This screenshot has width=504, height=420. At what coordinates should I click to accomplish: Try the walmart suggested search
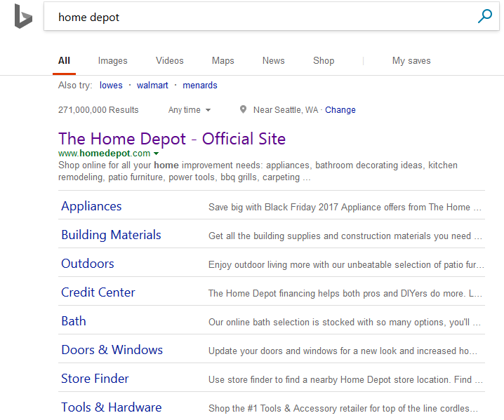[152, 86]
